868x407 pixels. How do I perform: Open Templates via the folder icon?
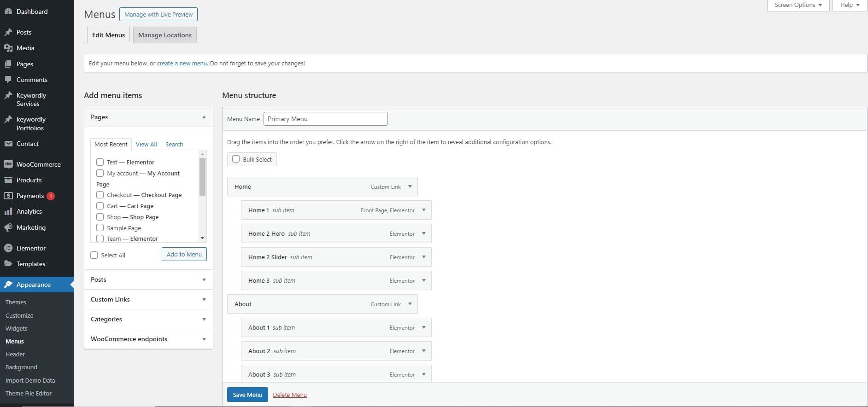tap(8, 264)
